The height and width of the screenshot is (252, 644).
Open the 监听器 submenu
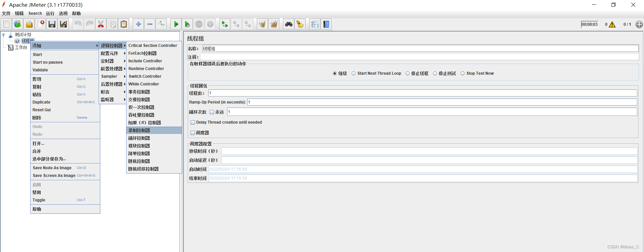tap(113, 100)
